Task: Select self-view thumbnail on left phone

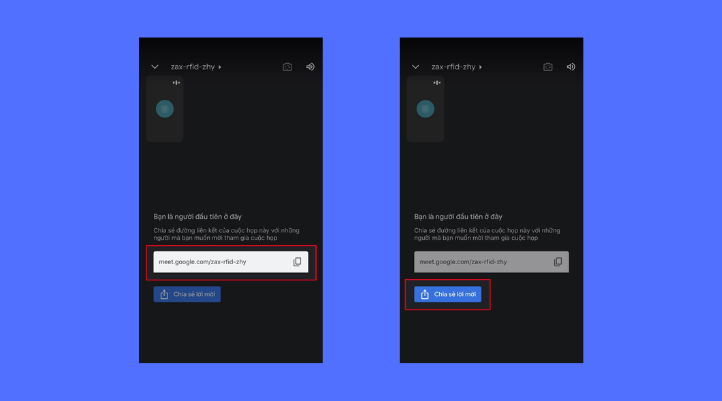Action: click(x=165, y=109)
